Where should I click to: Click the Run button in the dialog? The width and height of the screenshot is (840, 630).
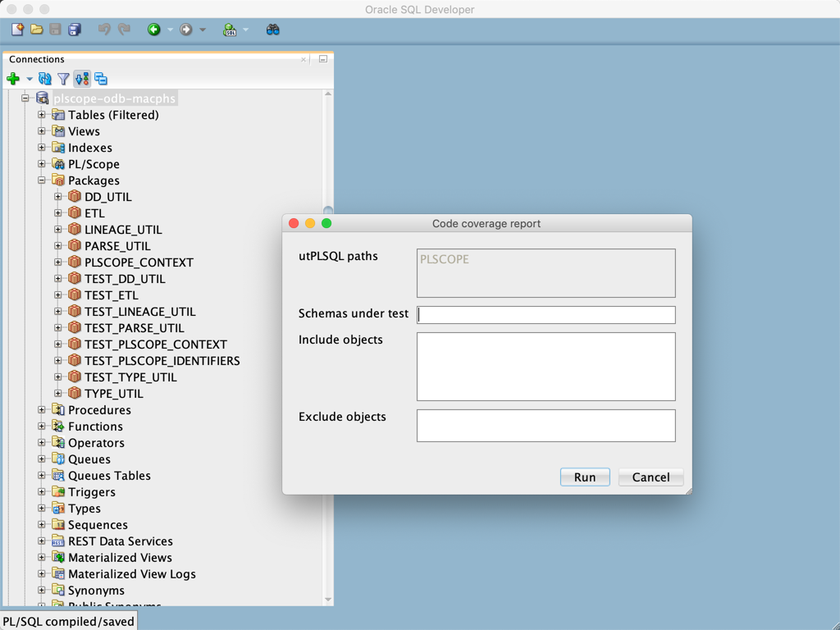pos(584,477)
